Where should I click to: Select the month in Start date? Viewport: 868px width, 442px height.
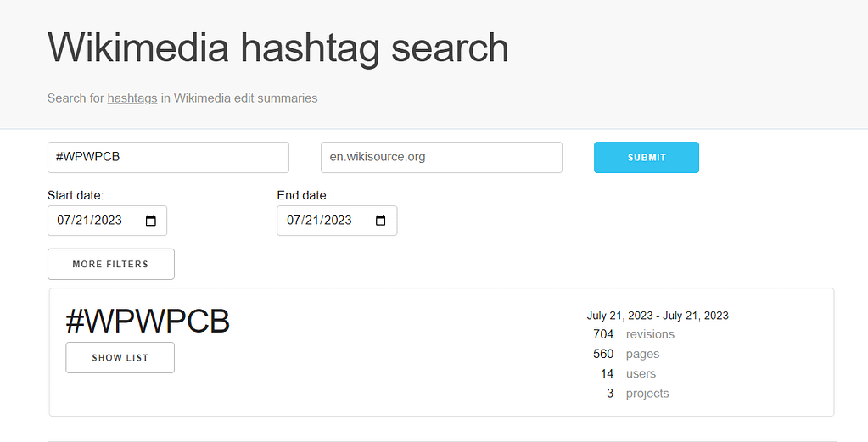pyautogui.click(x=64, y=221)
